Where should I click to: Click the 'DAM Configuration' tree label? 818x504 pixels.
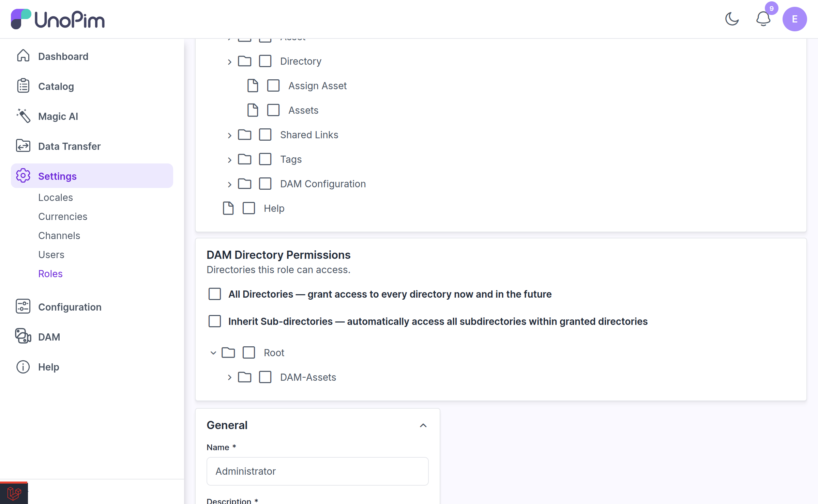click(x=323, y=184)
